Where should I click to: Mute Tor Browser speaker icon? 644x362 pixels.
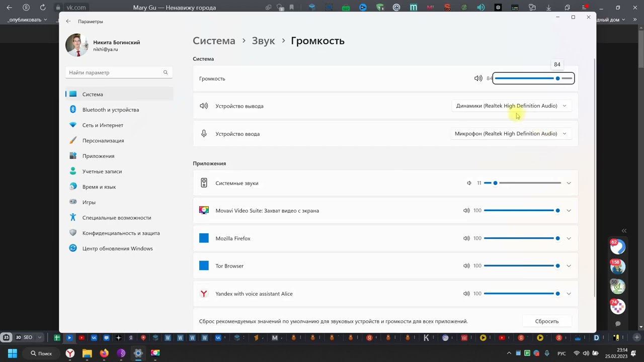(x=466, y=266)
